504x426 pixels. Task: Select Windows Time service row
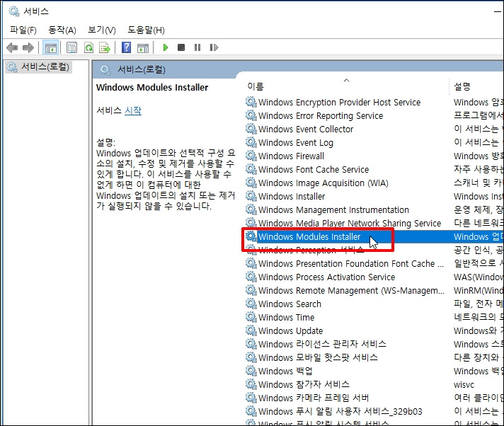[x=287, y=318]
